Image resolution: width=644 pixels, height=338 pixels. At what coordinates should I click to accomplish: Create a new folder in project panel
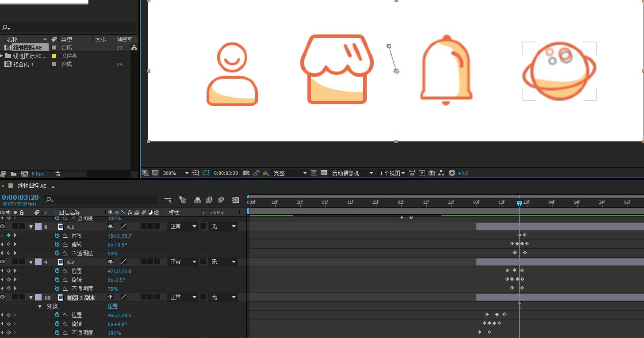[14, 174]
